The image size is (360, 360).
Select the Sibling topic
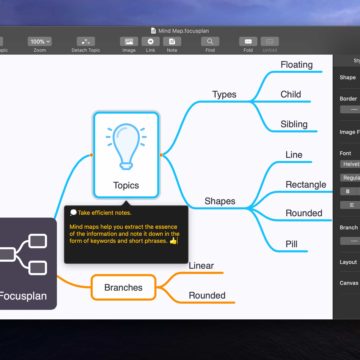294,124
